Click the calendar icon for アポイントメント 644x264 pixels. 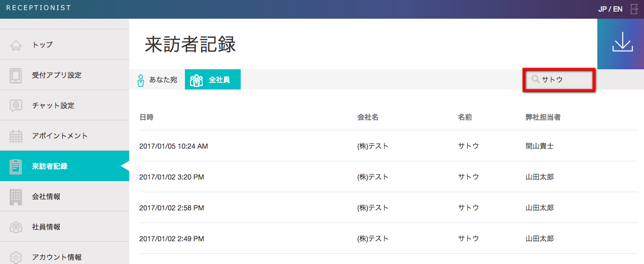16,136
